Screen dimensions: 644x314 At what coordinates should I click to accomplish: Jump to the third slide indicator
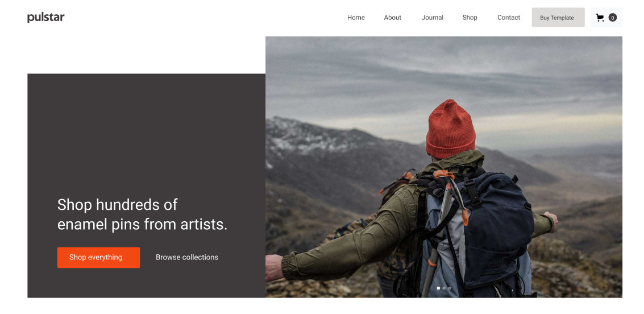pyautogui.click(x=449, y=288)
